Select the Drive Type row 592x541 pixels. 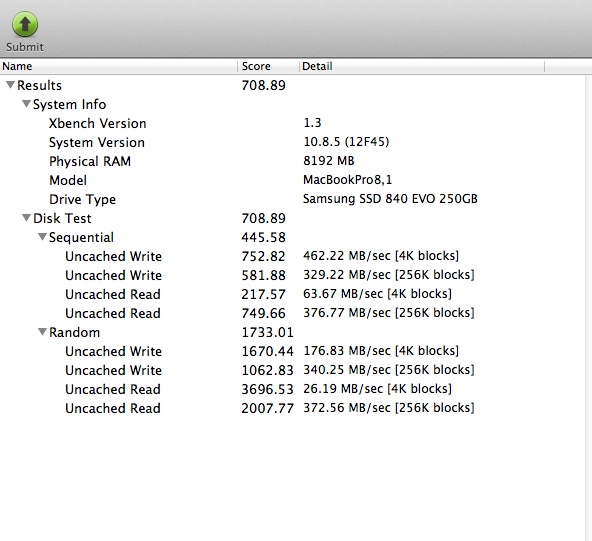tap(293, 199)
